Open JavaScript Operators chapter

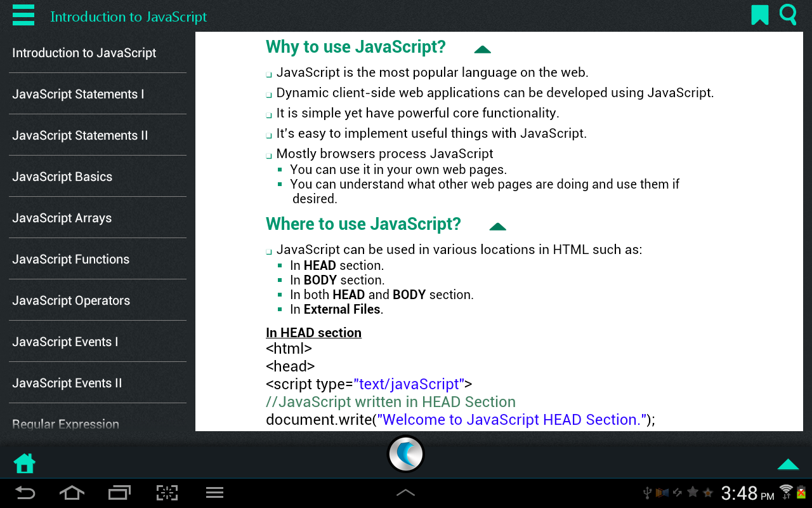[98, 300]
